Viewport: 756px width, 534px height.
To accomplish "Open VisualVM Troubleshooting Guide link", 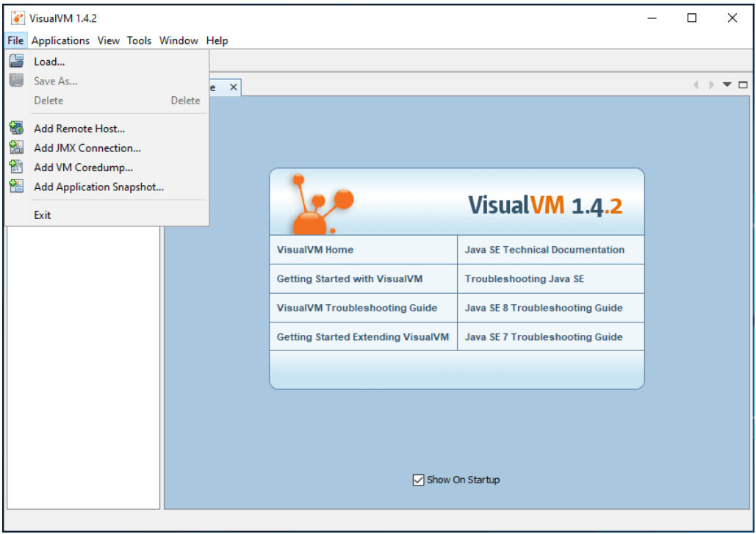I will (x=357, y=308).
